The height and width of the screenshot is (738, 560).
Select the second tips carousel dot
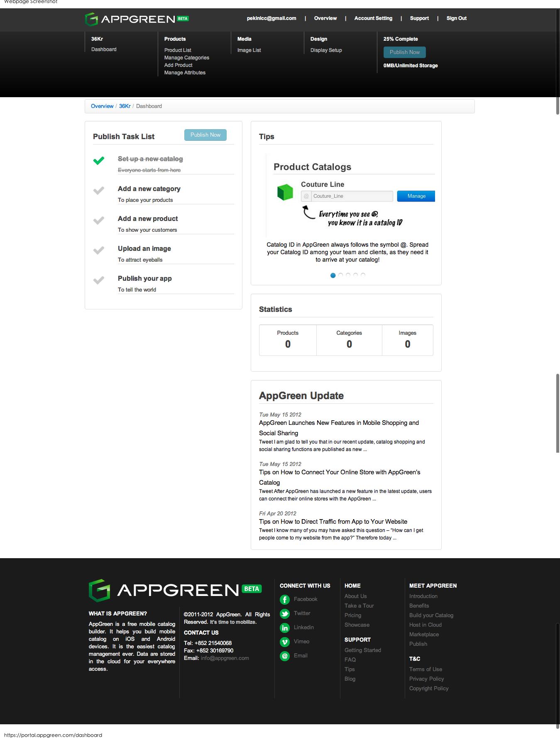coord(341,275)
